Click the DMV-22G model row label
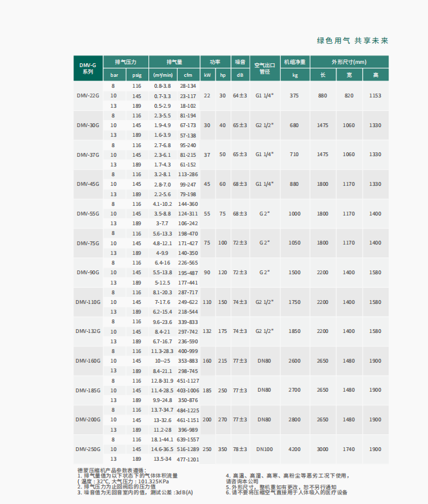The width and height of the screenshot is (428, 504). click(88, 96)
